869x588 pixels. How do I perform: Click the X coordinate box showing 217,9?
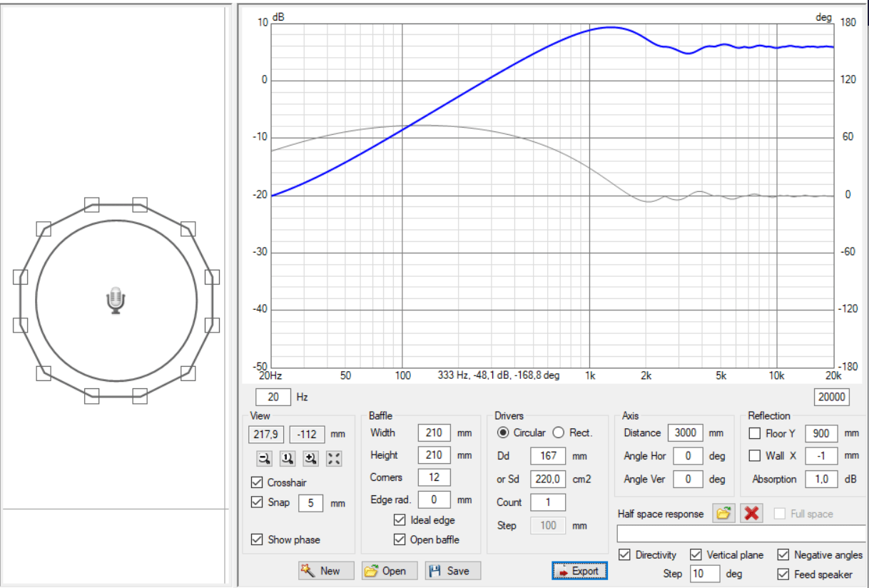[266, 434]
